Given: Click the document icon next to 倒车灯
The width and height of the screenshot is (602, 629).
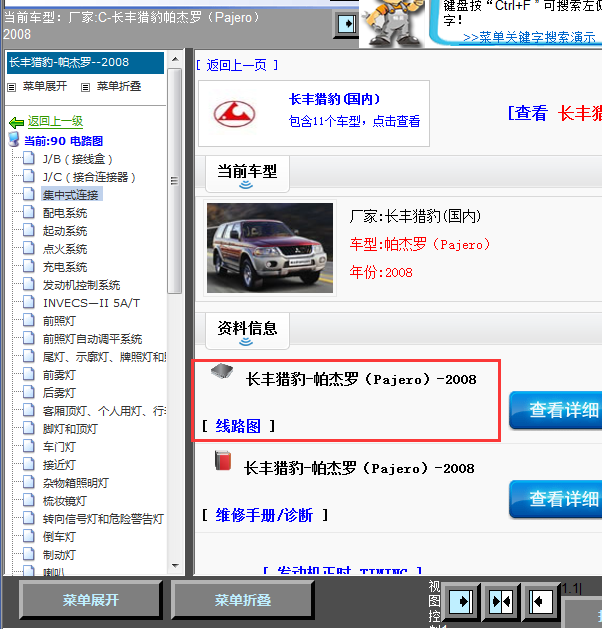Looking at the screenshot, I should (28, 536).
